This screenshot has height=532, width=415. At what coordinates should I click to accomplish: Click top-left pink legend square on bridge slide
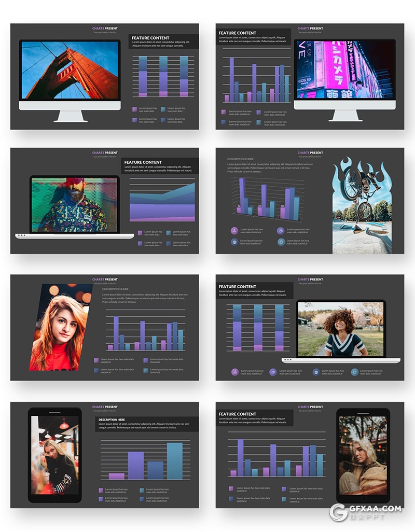134,109
